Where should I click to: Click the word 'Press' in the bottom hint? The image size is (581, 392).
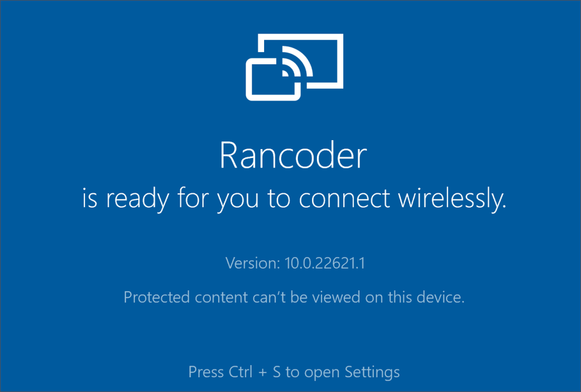(x=206, y=372)
